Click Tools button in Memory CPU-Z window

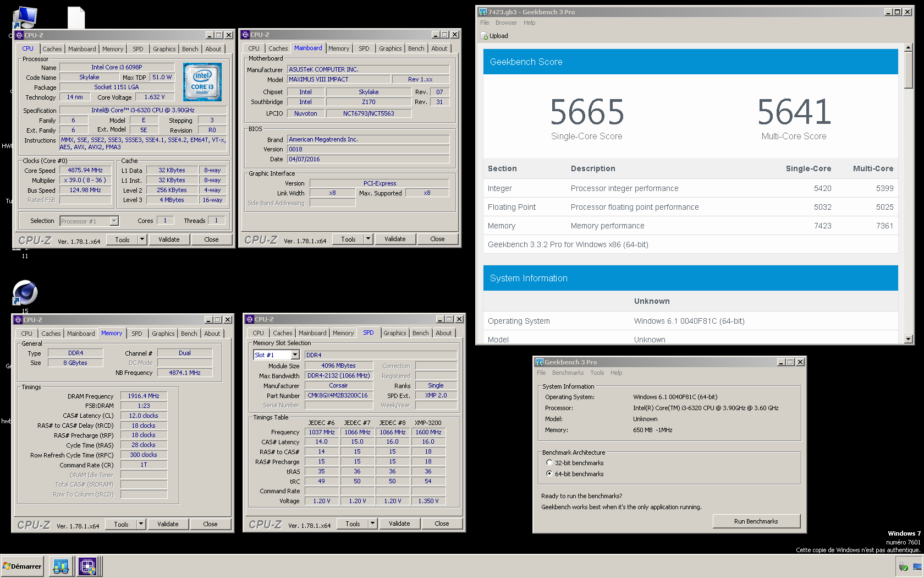pyautogui.click(x=121, y=524)
